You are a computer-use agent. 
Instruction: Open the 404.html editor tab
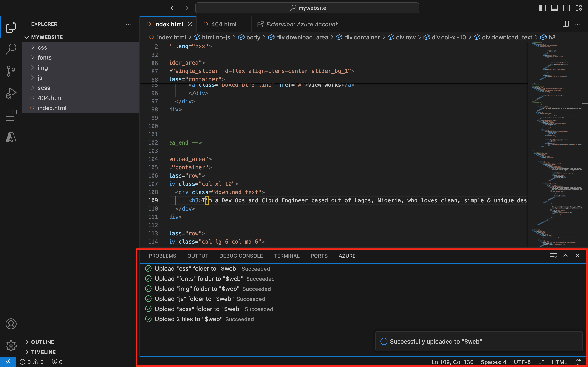point(223,24)
